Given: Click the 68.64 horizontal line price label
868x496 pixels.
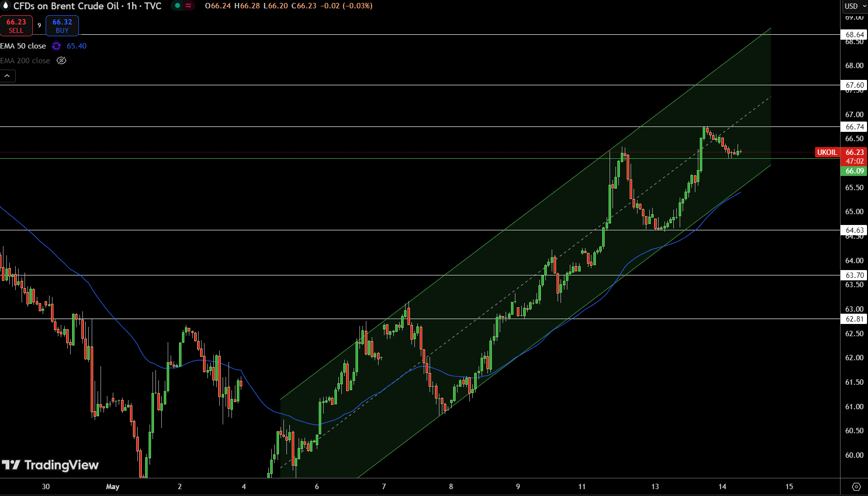Looking at the screenshot, I should (854, 35).
